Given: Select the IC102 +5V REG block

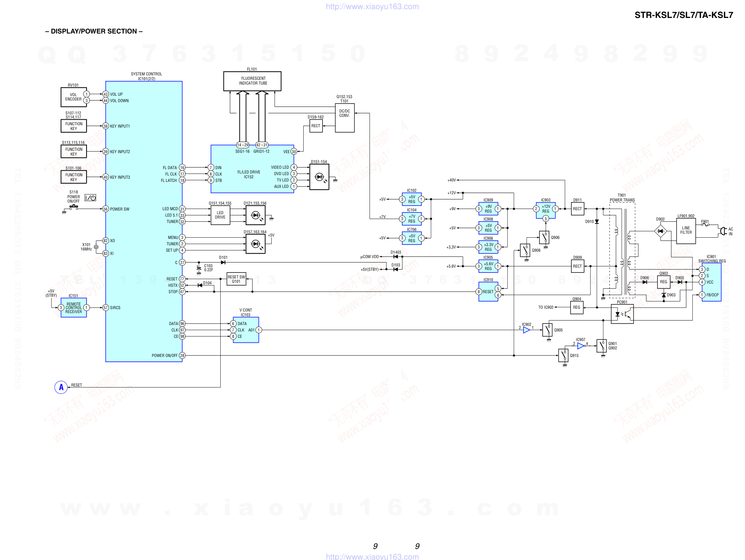Looking at the screenshot, I should click(x=412, y=199).
